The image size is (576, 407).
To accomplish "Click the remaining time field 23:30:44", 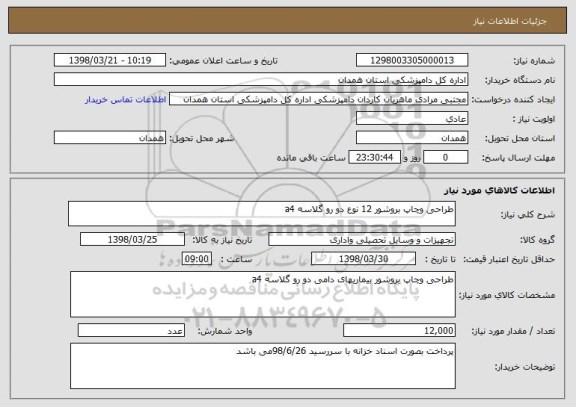I will tap(374, 158).
